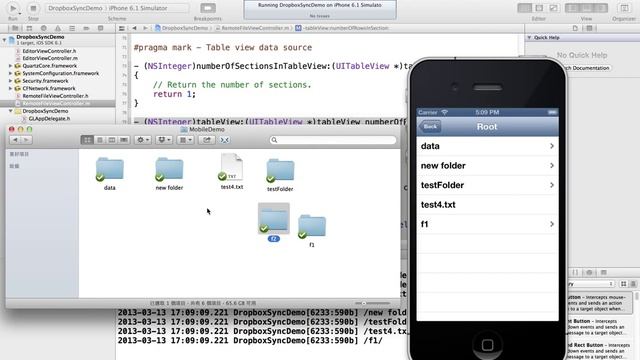Click DropboxSyncDemo crumb in jump bar
Screen dimensions: 640x360
tap(182, 28)
